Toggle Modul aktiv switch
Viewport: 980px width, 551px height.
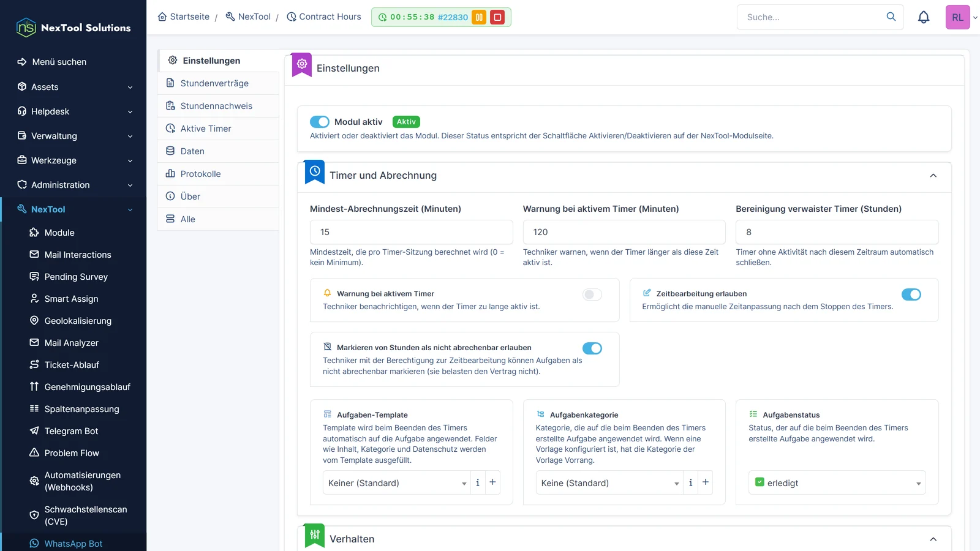point(320,122)
